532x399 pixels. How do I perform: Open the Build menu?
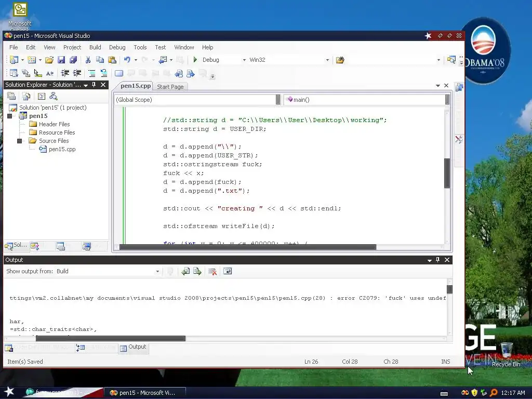[95, 47]
